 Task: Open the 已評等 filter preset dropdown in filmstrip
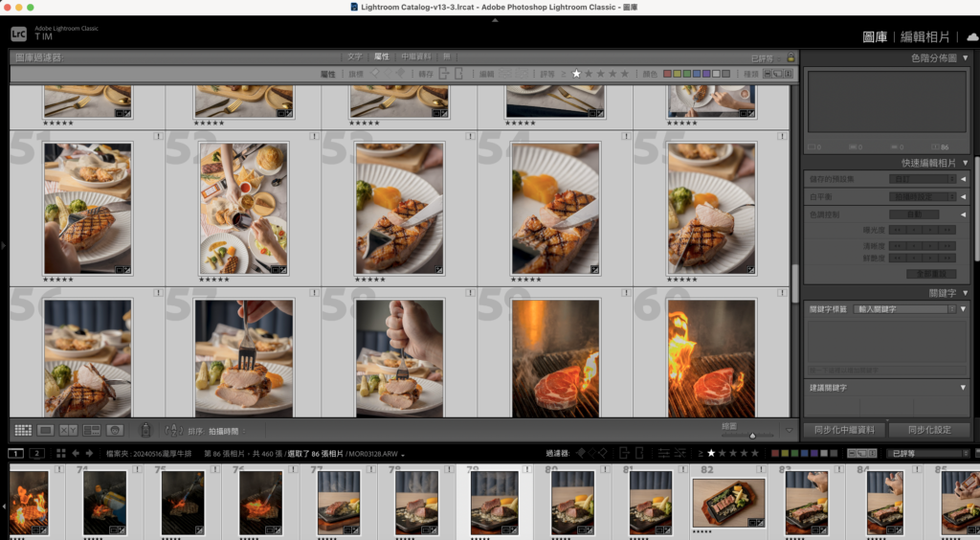coord(924,453)
